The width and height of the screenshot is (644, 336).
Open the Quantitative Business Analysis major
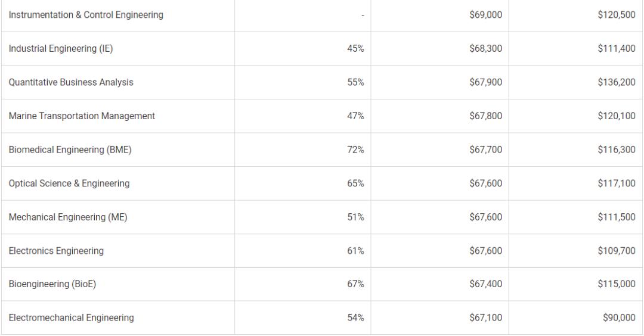[x=71, y=82]
